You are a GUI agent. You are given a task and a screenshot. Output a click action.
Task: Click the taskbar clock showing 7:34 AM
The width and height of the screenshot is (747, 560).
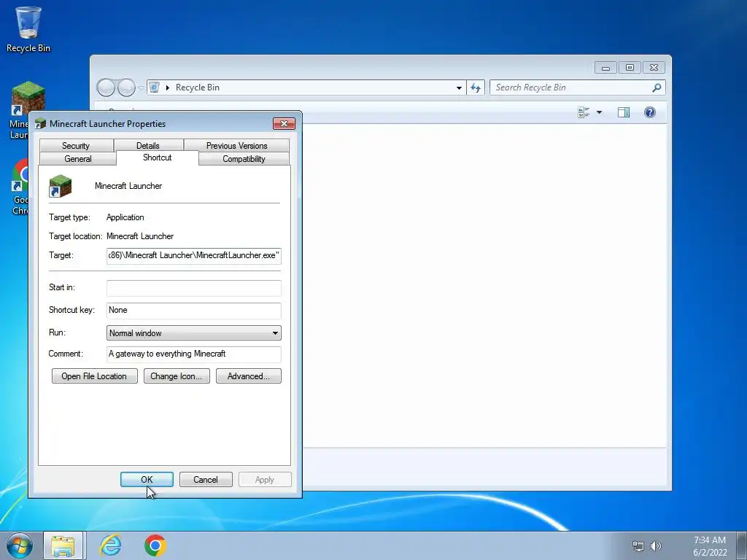pos(710,546)
